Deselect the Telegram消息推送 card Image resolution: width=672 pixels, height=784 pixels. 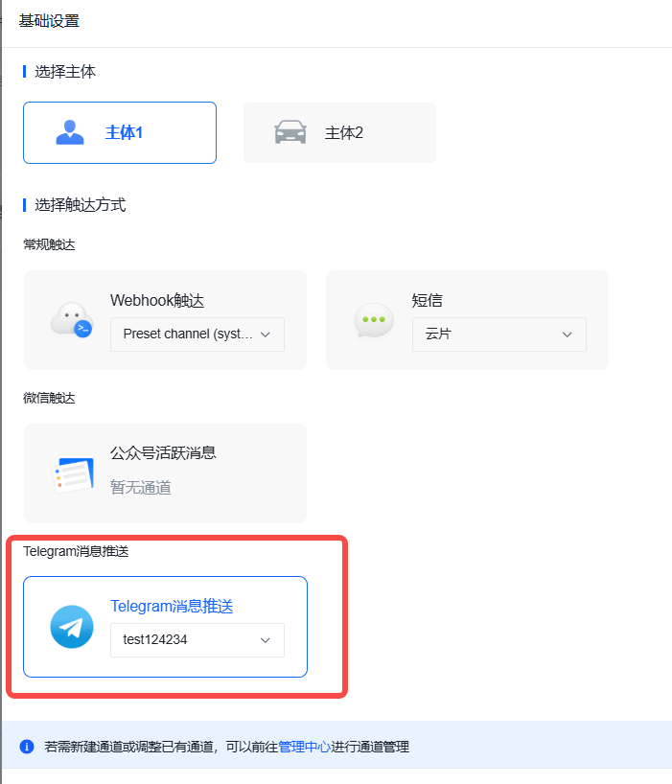[x=165, y=627]
